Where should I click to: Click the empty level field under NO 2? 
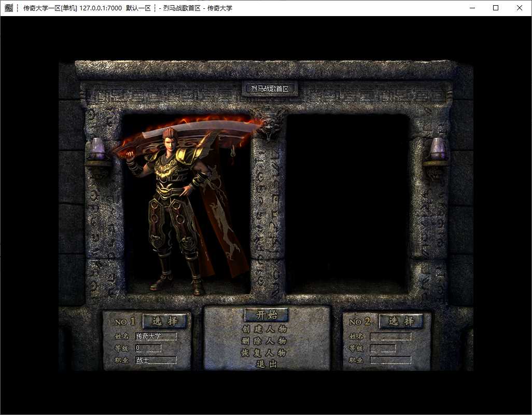click(x=383, y=348)
